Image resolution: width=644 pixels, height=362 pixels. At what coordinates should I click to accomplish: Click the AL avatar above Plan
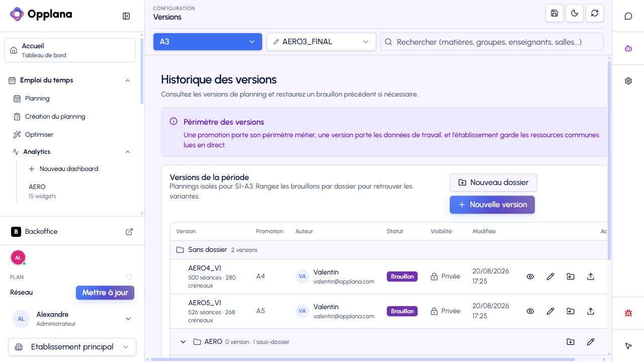point(18,257)
